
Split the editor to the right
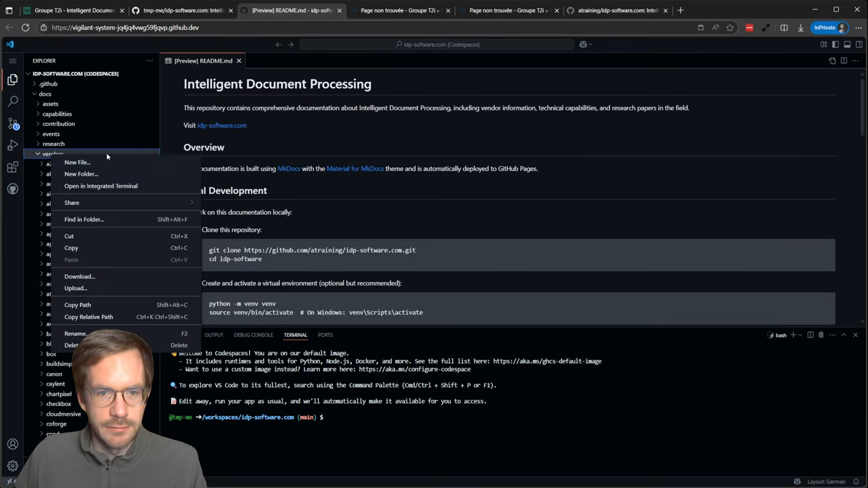coord(844,61)
